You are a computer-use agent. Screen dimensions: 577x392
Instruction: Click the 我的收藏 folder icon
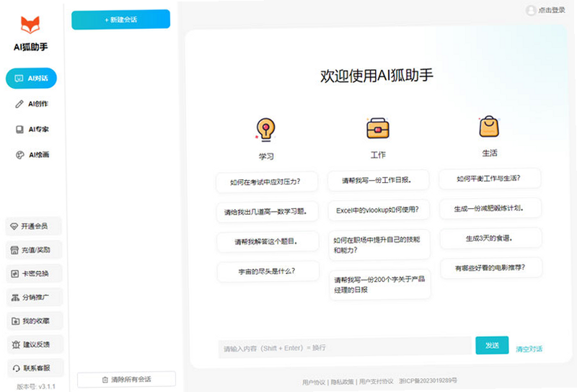[15, 321]
